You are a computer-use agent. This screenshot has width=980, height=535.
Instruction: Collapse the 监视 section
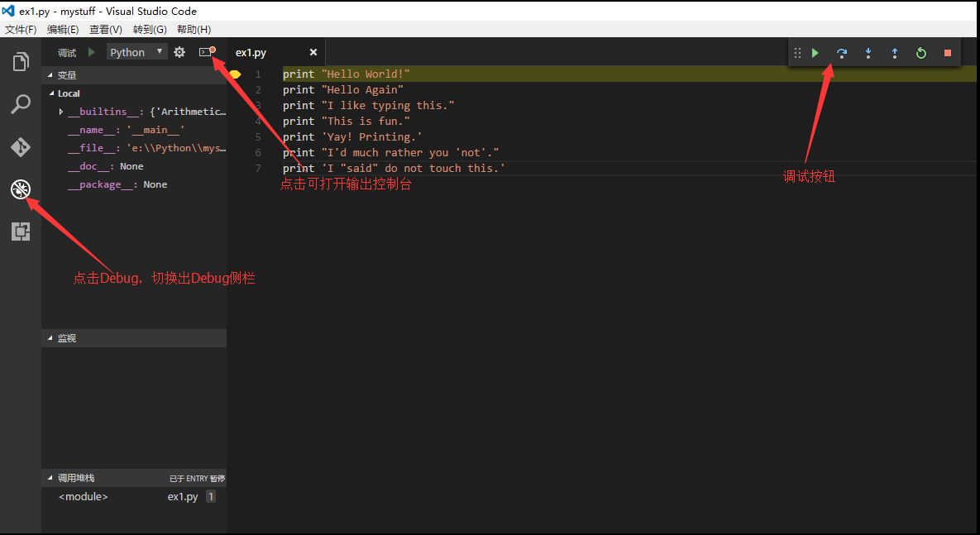pos(134,338)
